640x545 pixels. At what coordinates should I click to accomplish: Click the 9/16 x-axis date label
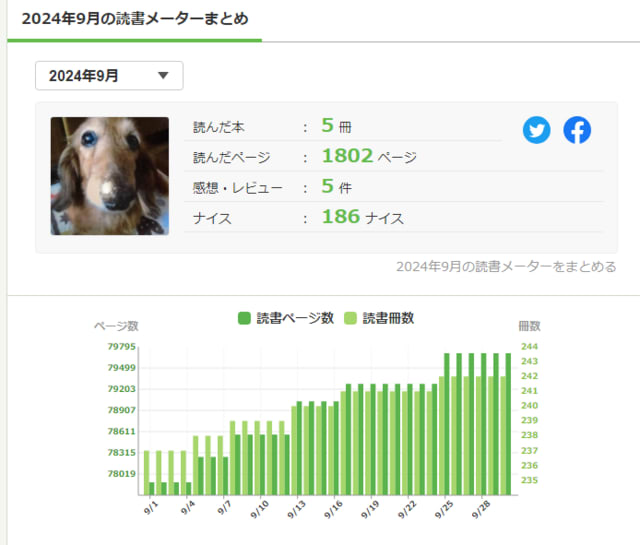[333, 509]
